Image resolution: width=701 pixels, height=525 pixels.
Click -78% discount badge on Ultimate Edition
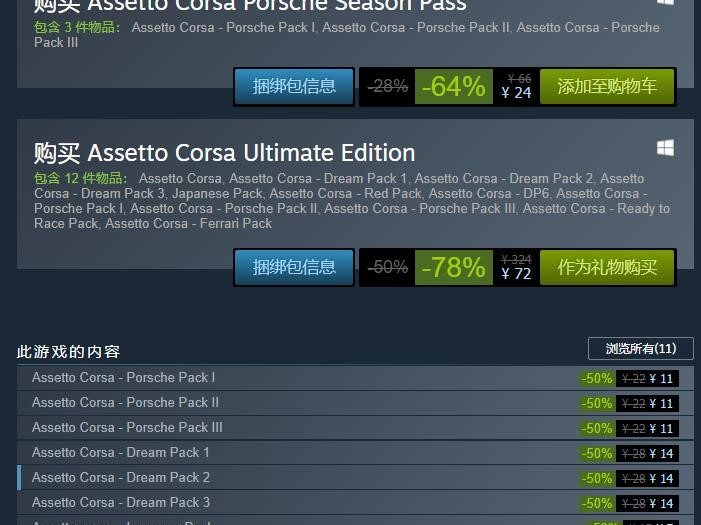454,267
